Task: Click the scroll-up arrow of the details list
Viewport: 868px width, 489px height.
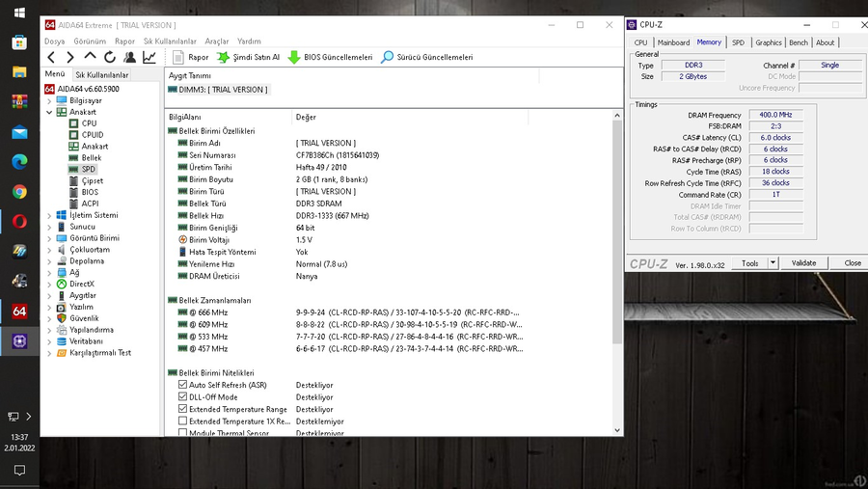Action: pyautogui.click(x=617, y=115)
